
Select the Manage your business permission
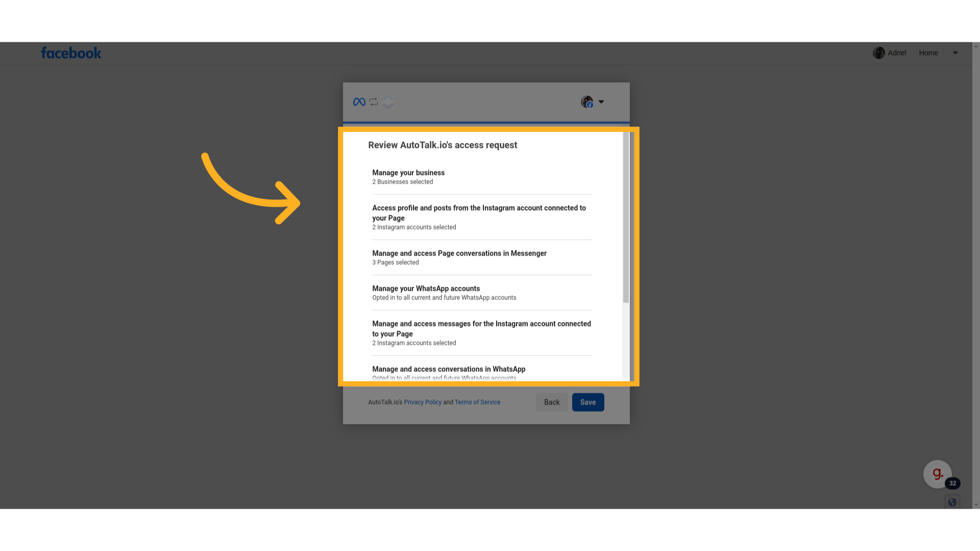click(482, 177)
